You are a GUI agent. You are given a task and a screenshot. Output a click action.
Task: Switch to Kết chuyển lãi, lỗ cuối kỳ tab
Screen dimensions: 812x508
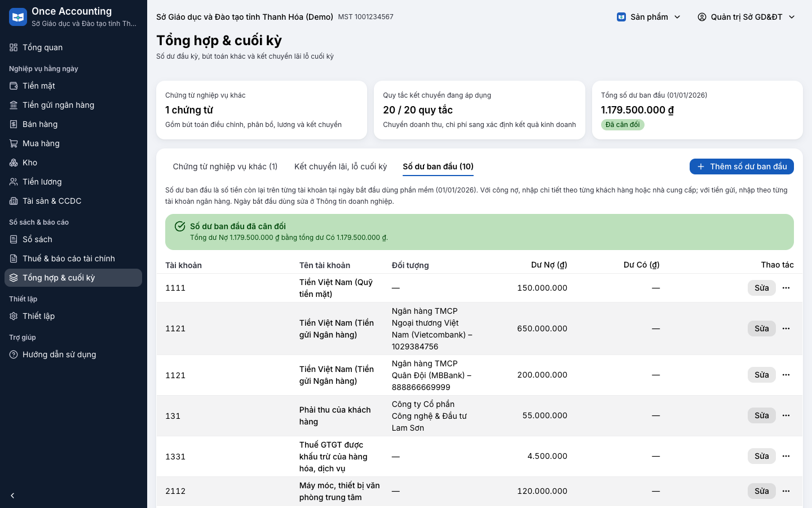(x=341, y=167)
